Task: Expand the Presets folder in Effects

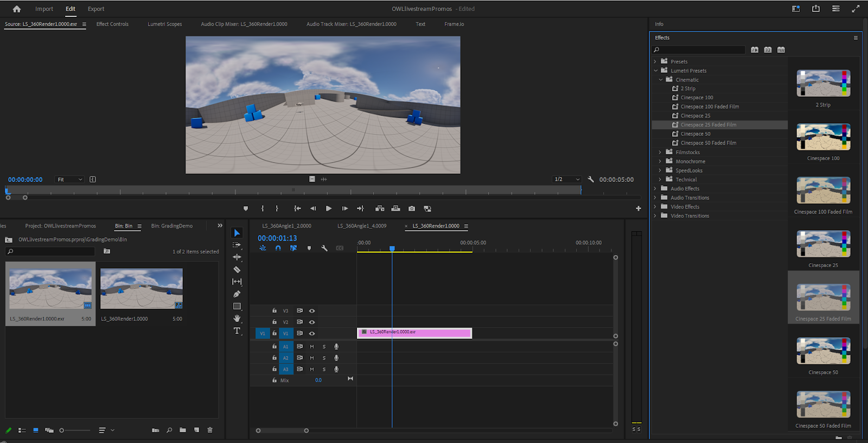Action: 655,62
